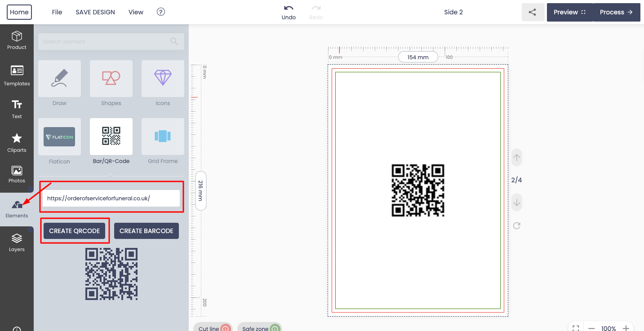The height and width of the screenshot is (331, 644).
Task: Open the Cliparts panel
Action: point(17,143)
